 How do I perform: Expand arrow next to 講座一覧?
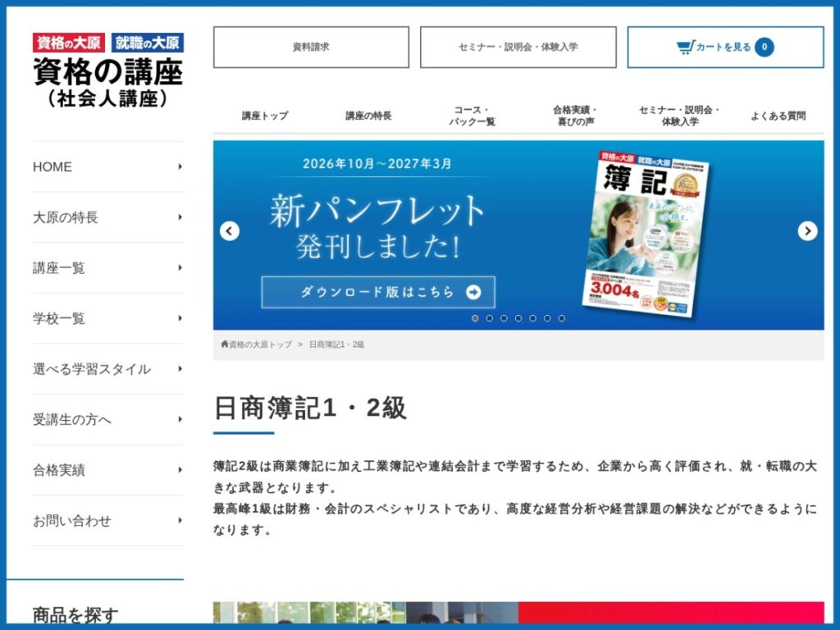(180, 267)
